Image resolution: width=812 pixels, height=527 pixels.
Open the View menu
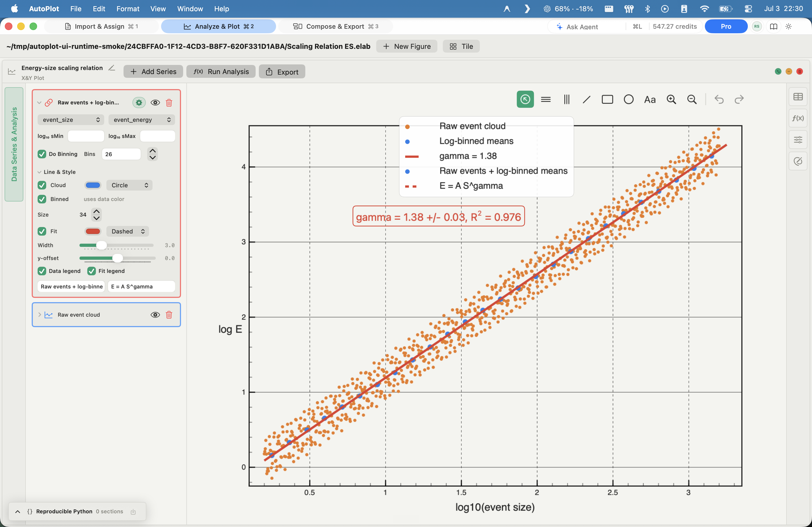click(158, 9)
